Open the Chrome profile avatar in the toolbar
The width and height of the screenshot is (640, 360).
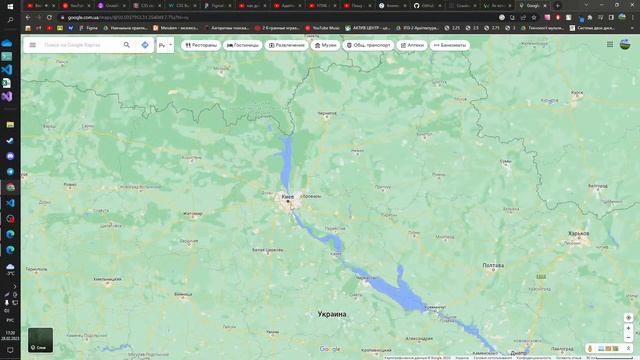[622, 17]
